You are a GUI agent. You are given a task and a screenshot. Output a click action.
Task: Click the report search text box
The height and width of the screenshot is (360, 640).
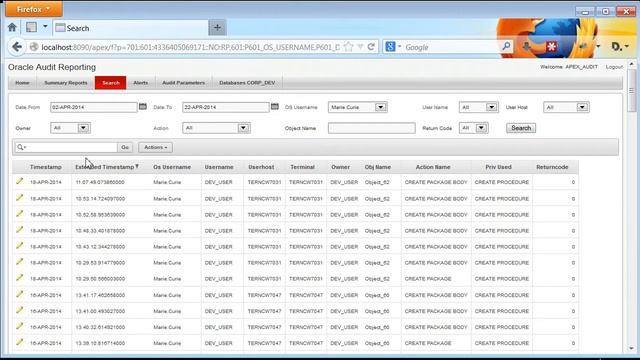coord(71,147)
